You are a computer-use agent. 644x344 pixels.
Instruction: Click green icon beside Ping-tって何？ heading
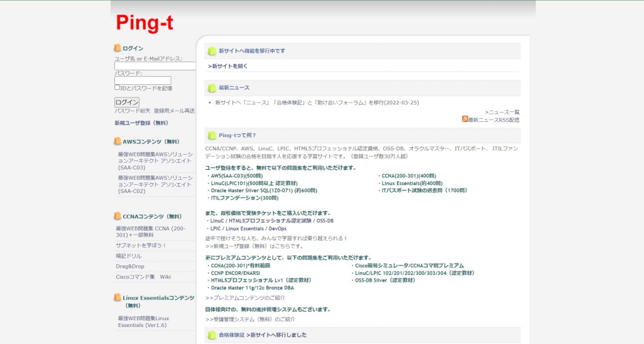point(212,135)
